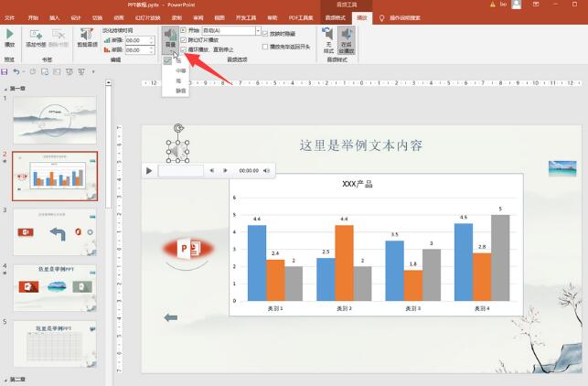Click the Fade Out (渐弱) spinner arrows
Image resolution: width=588 pixels, height=386 pixels.
152,50
